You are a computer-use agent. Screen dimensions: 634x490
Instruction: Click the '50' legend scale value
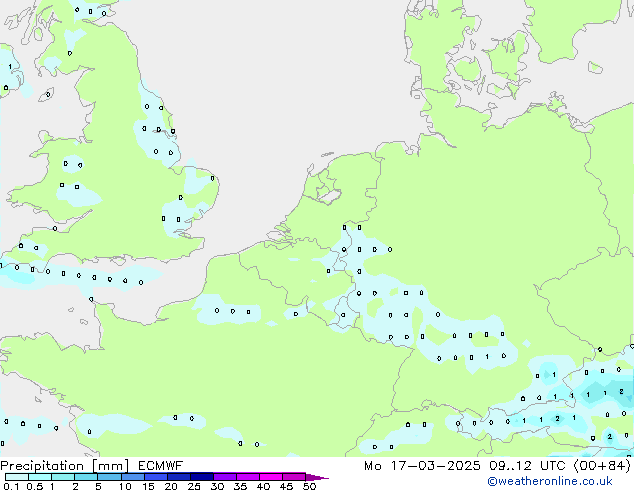(x=309, y=486)
